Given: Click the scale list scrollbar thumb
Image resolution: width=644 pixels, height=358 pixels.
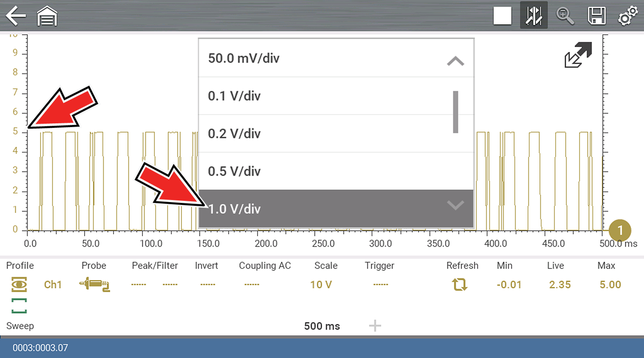Looking at the screenshot, I should click(455, 112).
